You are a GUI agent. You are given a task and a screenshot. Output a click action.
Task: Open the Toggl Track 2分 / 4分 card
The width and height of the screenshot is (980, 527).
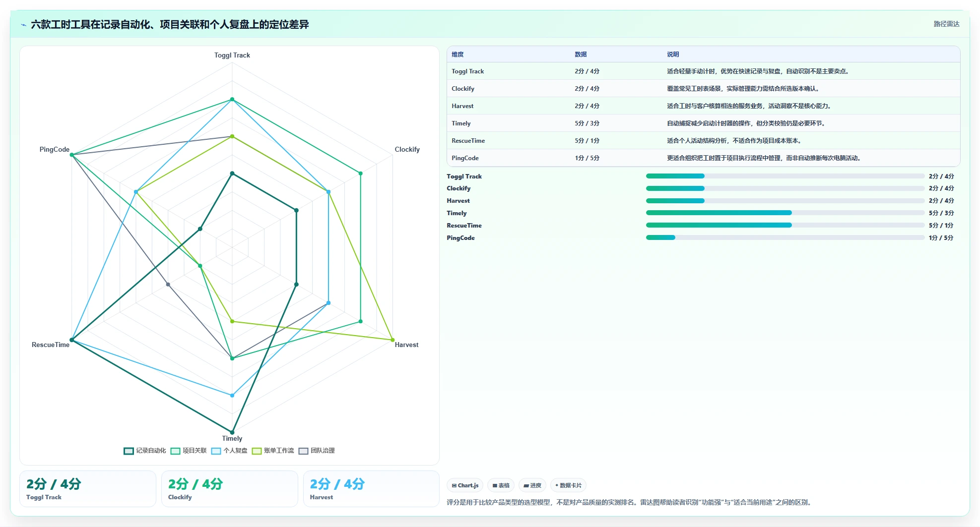click(x=88, y=489)
